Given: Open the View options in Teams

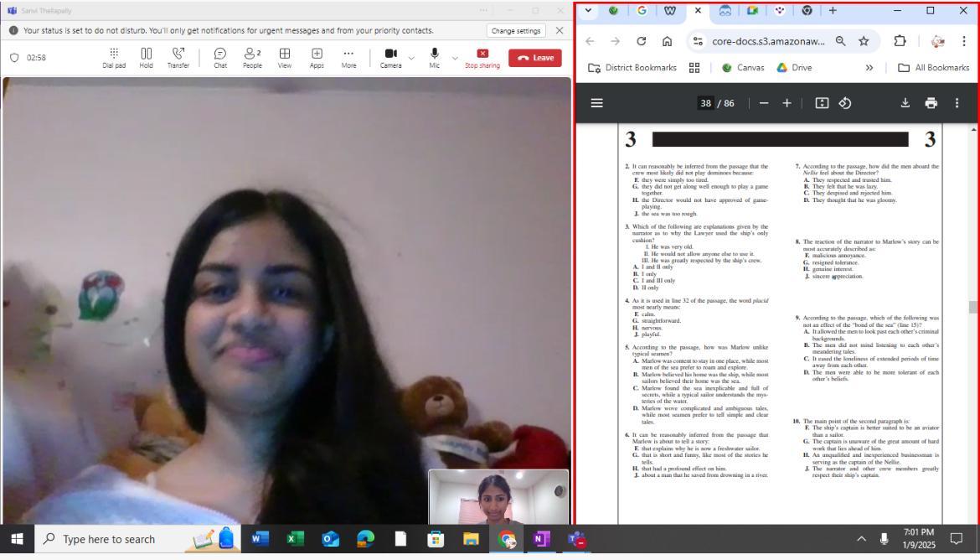Looking at the screenshot, I should pos(285,58).
